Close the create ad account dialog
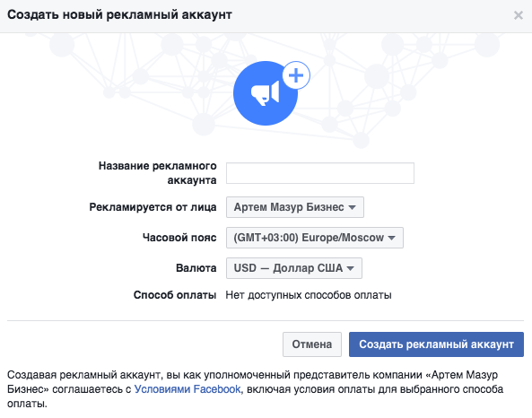This screenshot has height=418, width=532. 518,15
